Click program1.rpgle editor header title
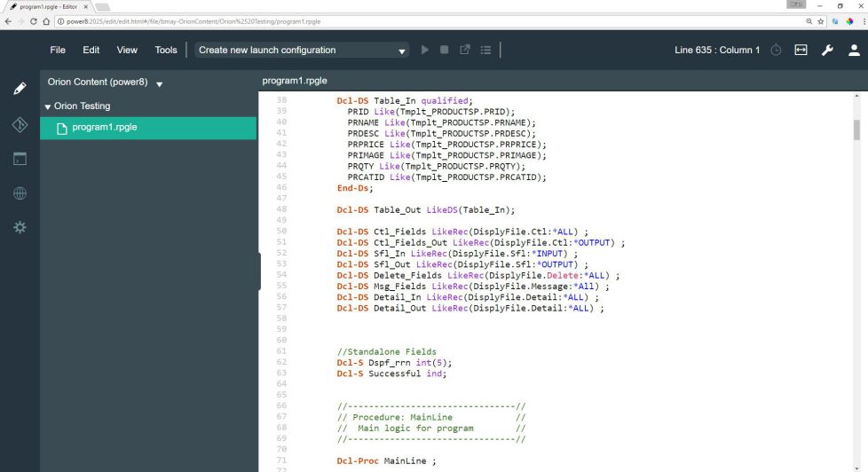Screen dimensions: 868x472 tap(295, 80)
